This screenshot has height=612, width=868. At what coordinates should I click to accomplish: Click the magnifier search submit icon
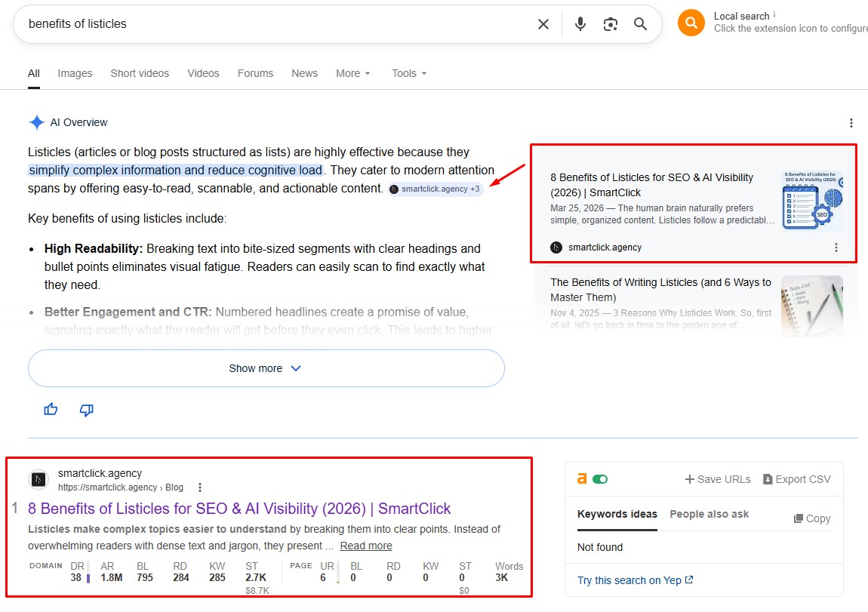click(640, 24)
